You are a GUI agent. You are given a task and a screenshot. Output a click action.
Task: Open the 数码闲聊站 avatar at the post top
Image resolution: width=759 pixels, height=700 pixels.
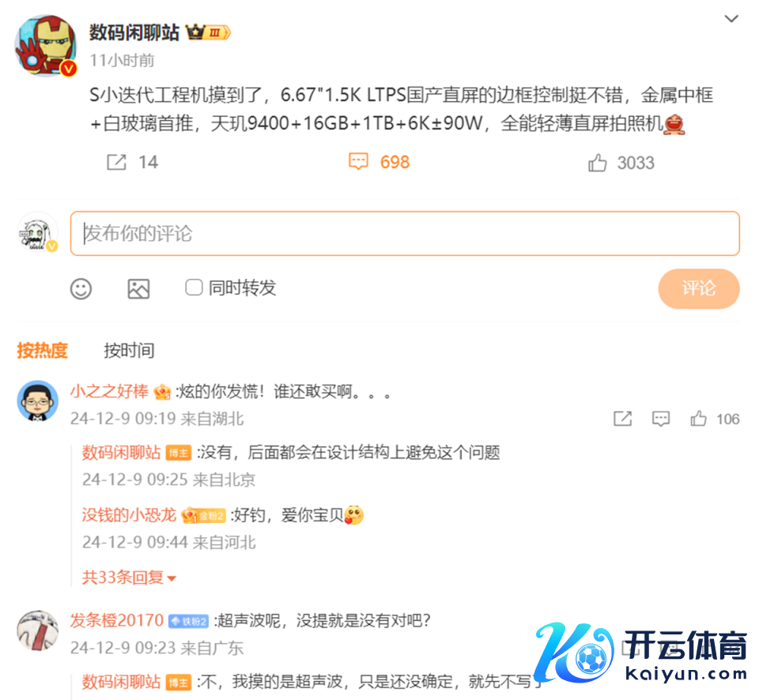click(46, 46)
